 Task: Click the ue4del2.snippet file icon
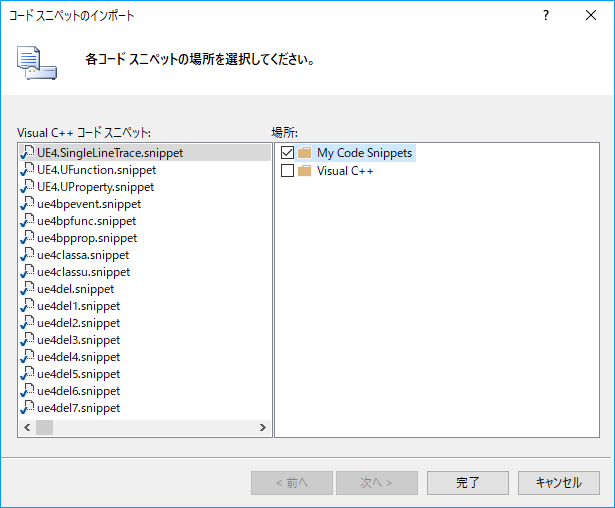[x=27, y=322]
